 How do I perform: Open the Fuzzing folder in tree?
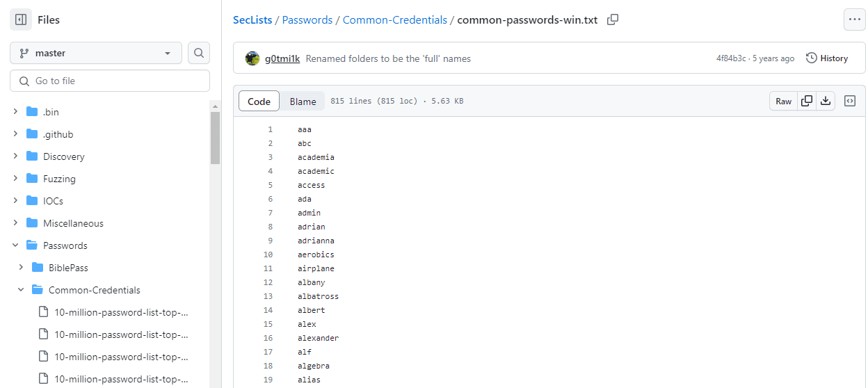click(59, 179)
